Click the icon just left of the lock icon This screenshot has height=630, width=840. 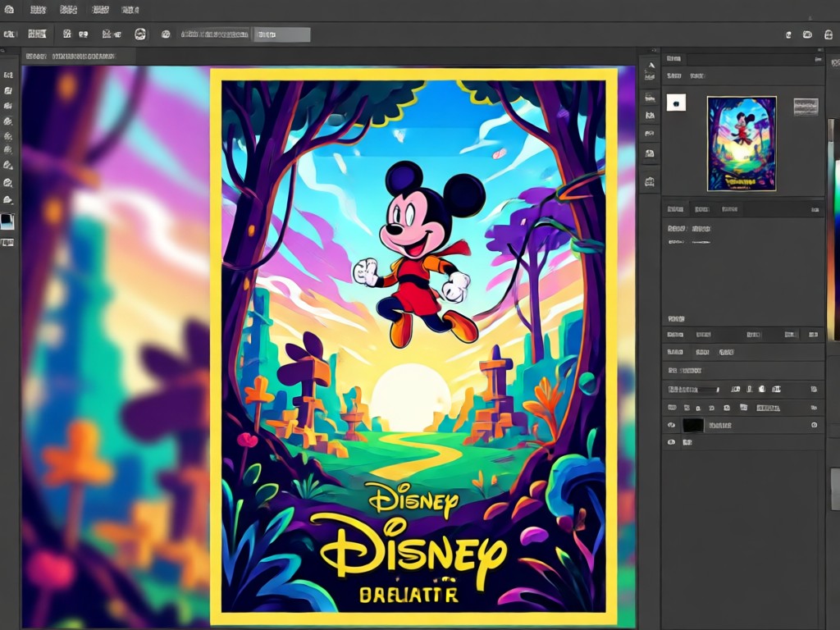pos(807,34)
